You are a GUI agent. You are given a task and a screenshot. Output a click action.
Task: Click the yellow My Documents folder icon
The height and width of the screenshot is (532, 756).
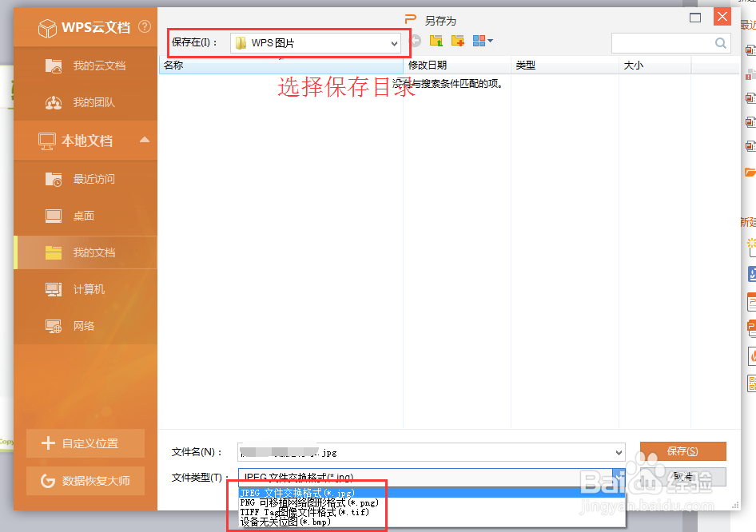[53, 252]
